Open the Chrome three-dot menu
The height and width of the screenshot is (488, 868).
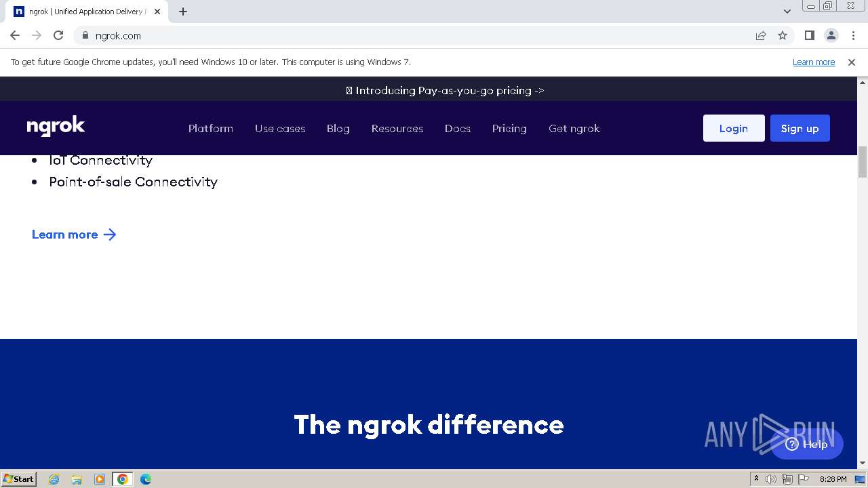pos(853,35)
